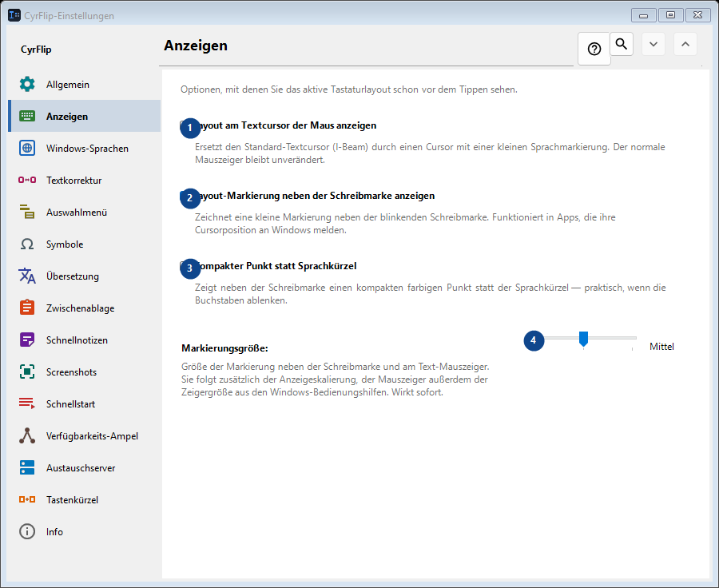Open the Screenshots capture icon
The width and height of the screenshot is (719, 588).
(x=27, y=372)
